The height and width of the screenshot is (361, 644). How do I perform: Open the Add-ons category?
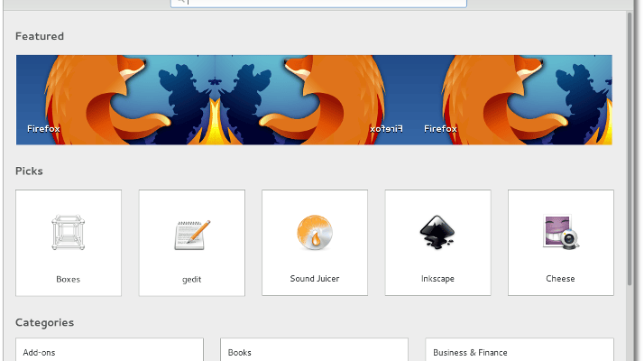110,350
